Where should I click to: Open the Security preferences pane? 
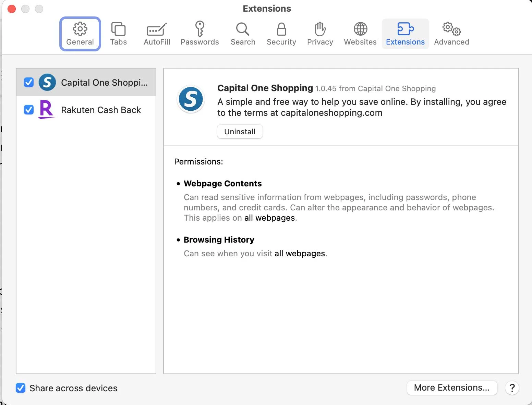coord(281,34)
